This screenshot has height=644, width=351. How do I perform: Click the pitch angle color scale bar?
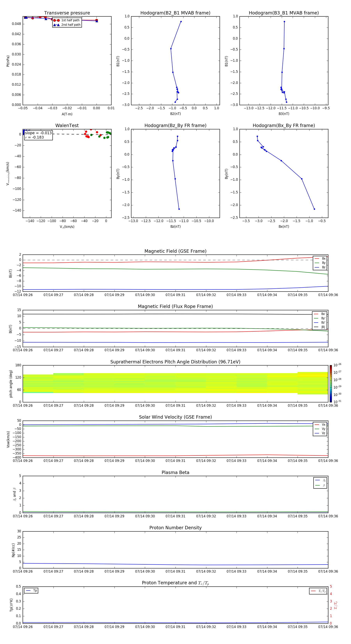coord(331,384)
